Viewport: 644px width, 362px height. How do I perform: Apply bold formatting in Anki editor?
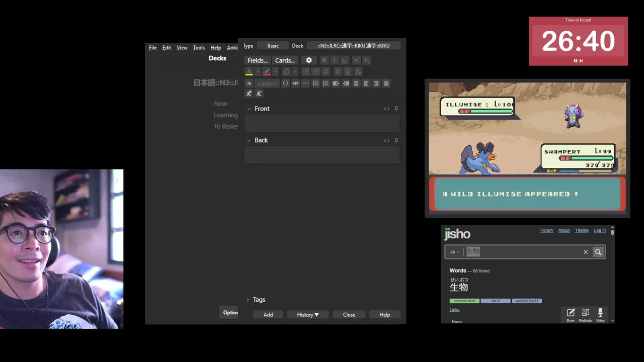324,60
